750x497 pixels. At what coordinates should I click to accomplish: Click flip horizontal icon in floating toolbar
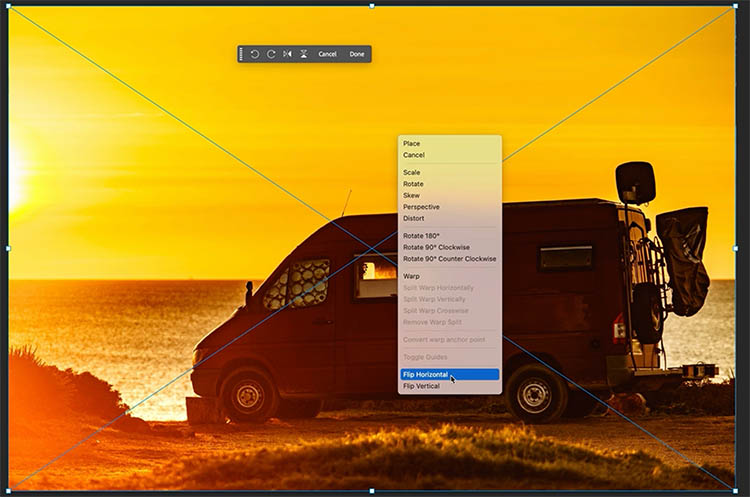tap(288, 54)
